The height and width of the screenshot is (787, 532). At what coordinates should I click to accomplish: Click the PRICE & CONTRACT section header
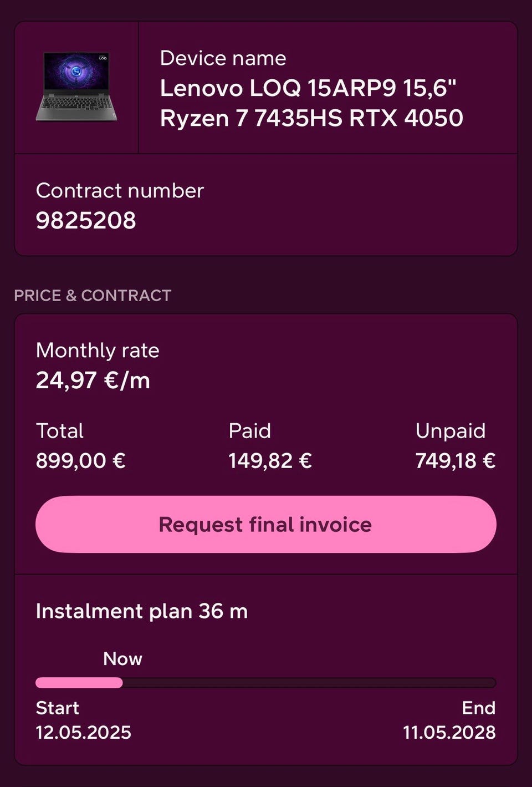click(x=93, y=295)
